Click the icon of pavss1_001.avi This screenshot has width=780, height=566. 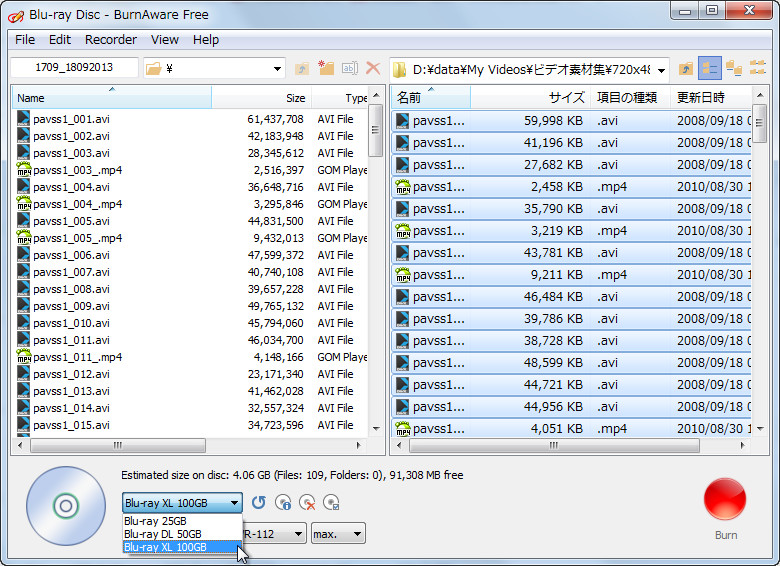pyautogui.click(x=23, y=119)
